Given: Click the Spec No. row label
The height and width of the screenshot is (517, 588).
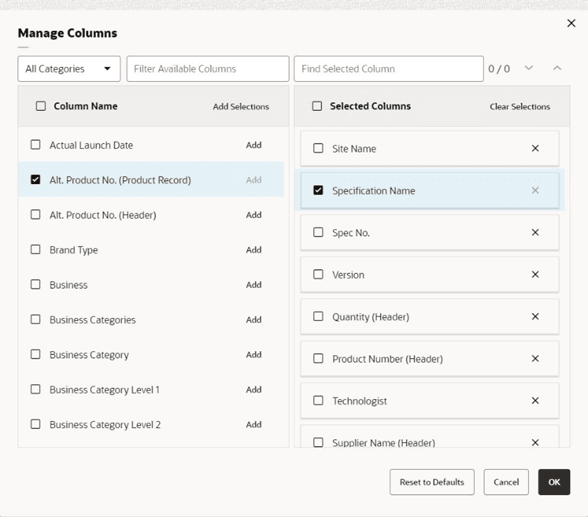Looking at the screenshot, I should coord(351,233).
